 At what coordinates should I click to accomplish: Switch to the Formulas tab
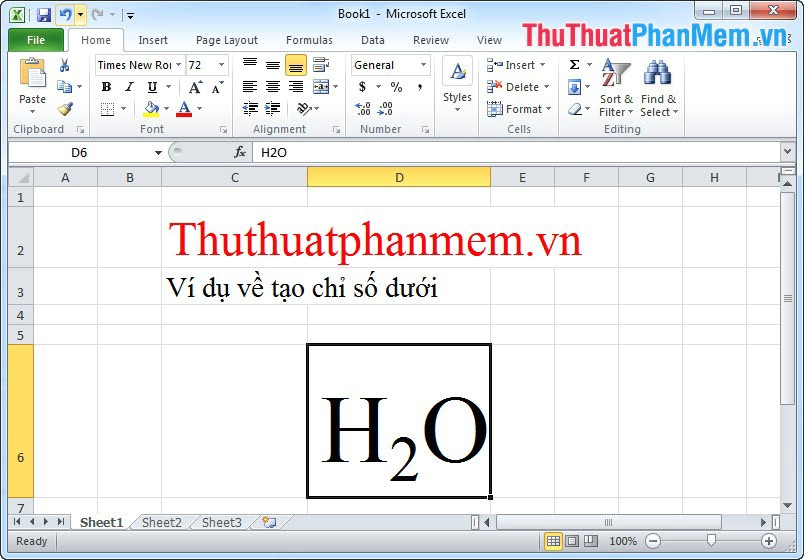(x=309, y=40)
